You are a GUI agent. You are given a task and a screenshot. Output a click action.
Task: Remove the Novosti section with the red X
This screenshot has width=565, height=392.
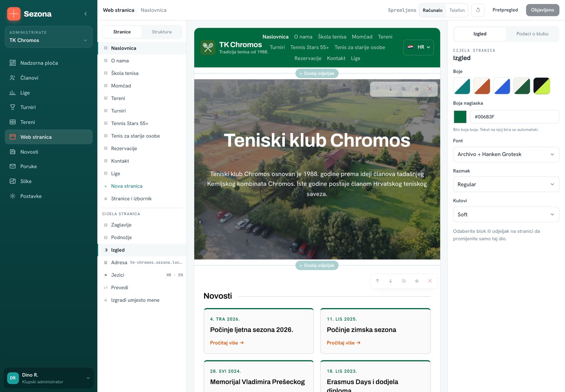(430, 281)
